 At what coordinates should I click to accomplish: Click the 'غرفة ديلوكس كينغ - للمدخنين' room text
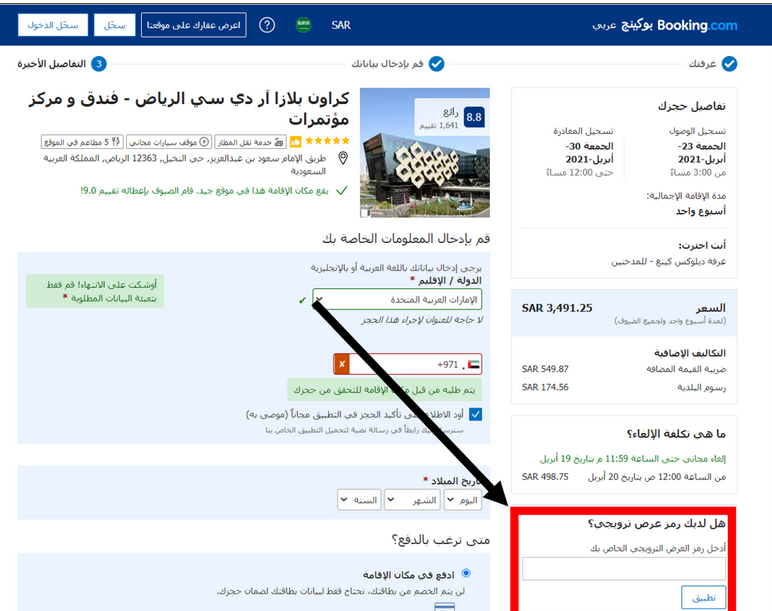point(669,261)
